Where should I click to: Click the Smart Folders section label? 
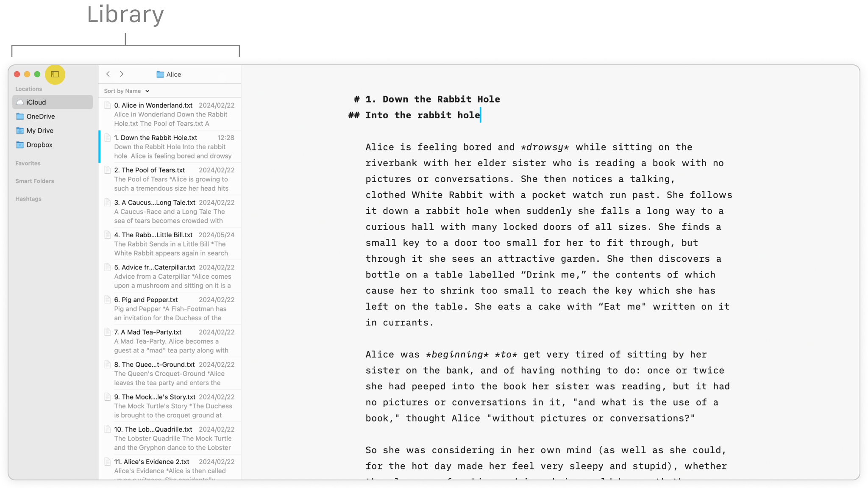(x=35, y=180)
